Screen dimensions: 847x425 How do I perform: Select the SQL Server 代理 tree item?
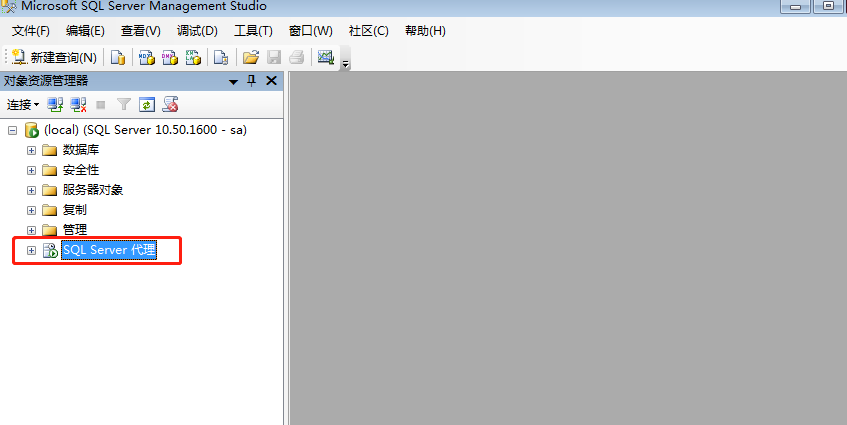[109, 250]
